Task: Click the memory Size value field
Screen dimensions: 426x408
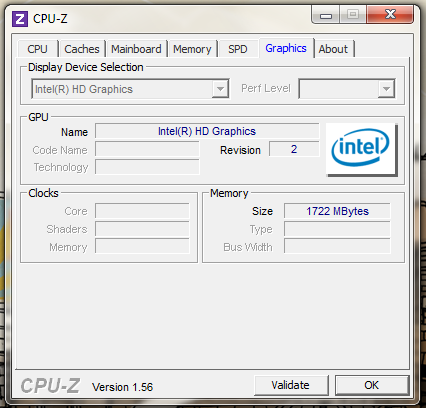Action: click(x=337, y=211)
